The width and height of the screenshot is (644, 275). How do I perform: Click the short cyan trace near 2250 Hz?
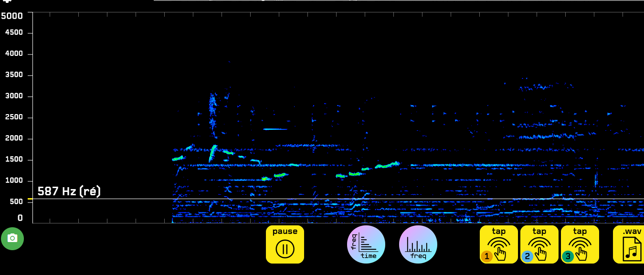point(275,129)
